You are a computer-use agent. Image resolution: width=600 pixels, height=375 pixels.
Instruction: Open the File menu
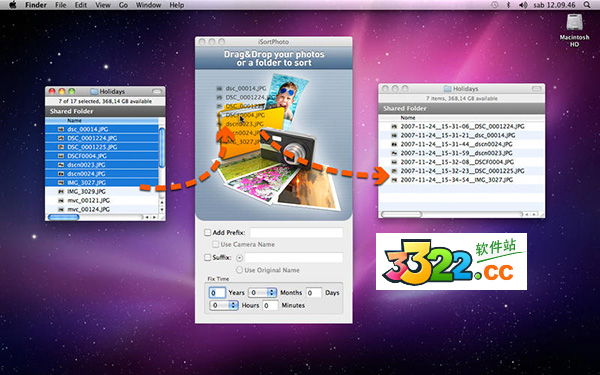tap(60, 5)
